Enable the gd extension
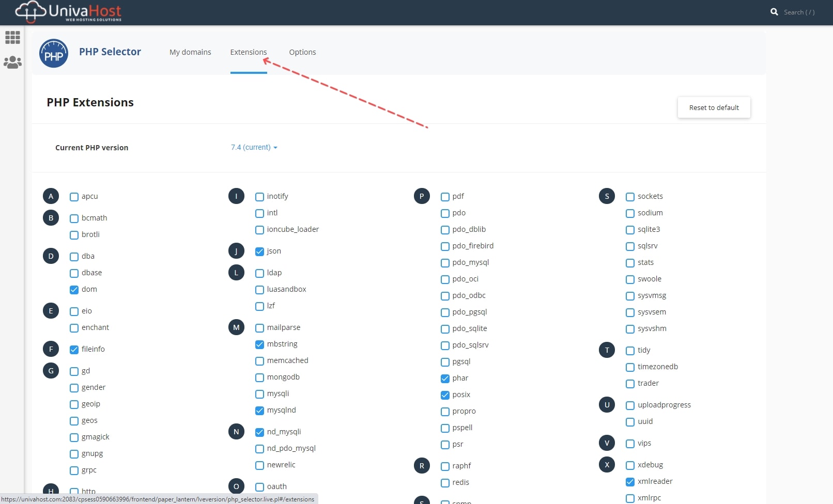 74,371
